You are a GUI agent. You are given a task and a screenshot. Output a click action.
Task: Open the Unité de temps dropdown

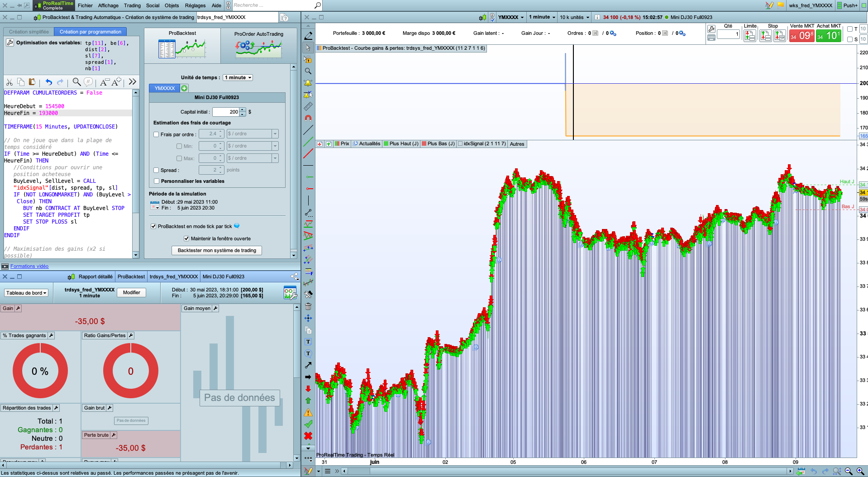tap(238, 77)
